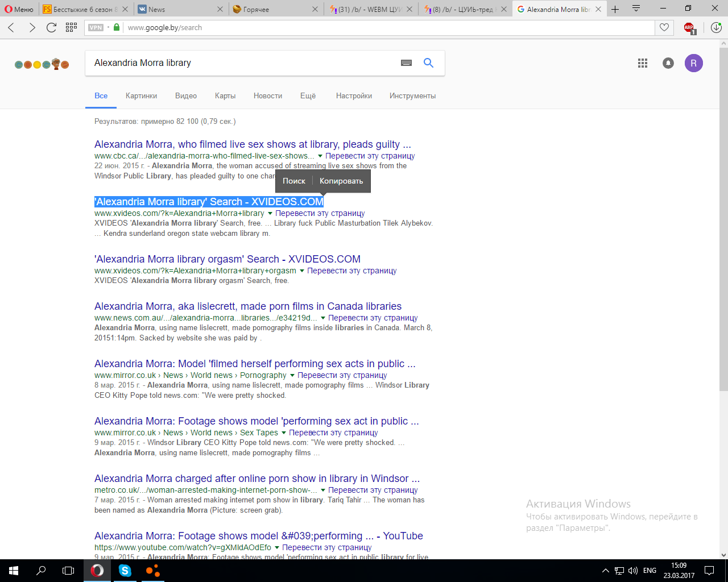728x582 pixels.
Task: Switch to the VK 'News' tab
Action: pos(181,9)
